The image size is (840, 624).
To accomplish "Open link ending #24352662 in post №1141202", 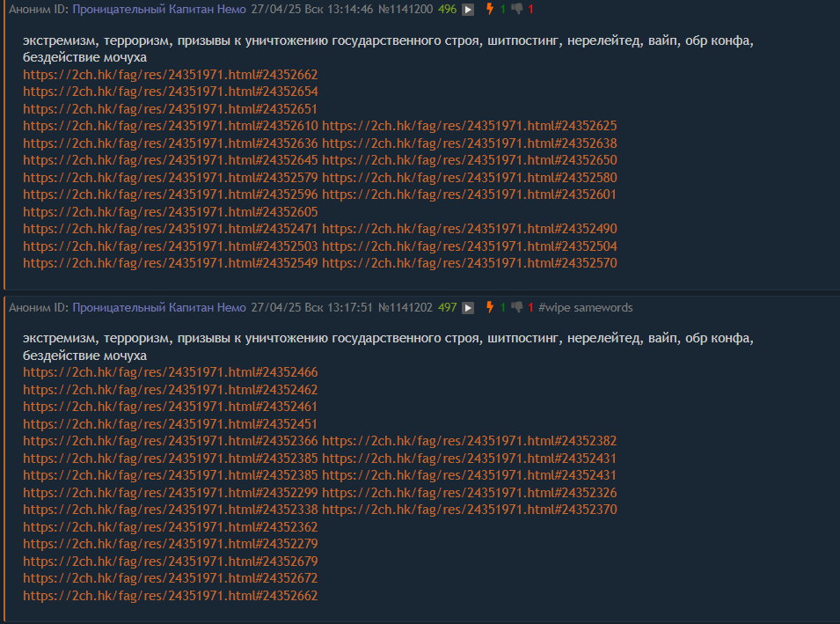I will tap(171, 596).
